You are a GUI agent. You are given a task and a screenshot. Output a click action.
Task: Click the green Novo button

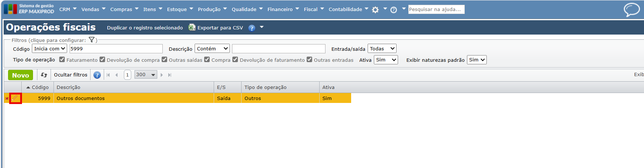(21, 75)
